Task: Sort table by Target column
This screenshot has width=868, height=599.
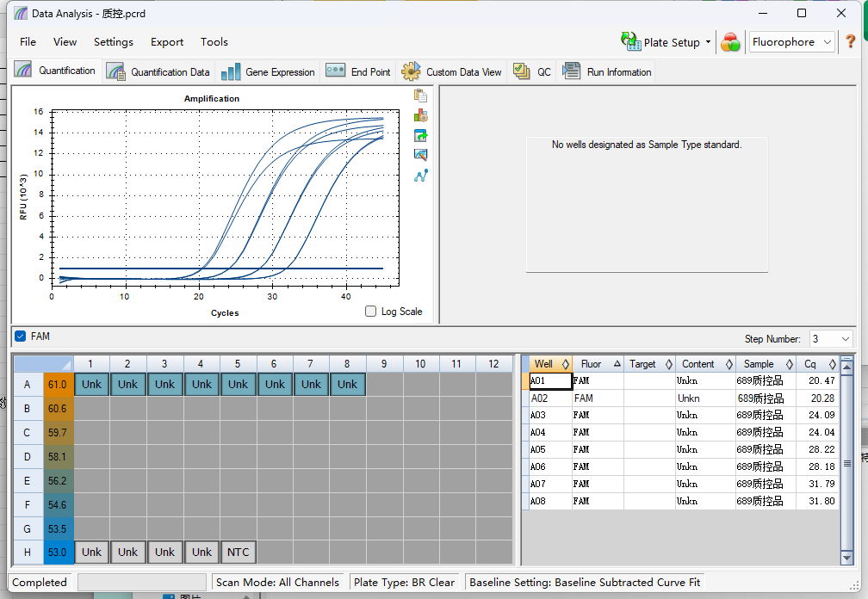Action: tap(649, 364)
